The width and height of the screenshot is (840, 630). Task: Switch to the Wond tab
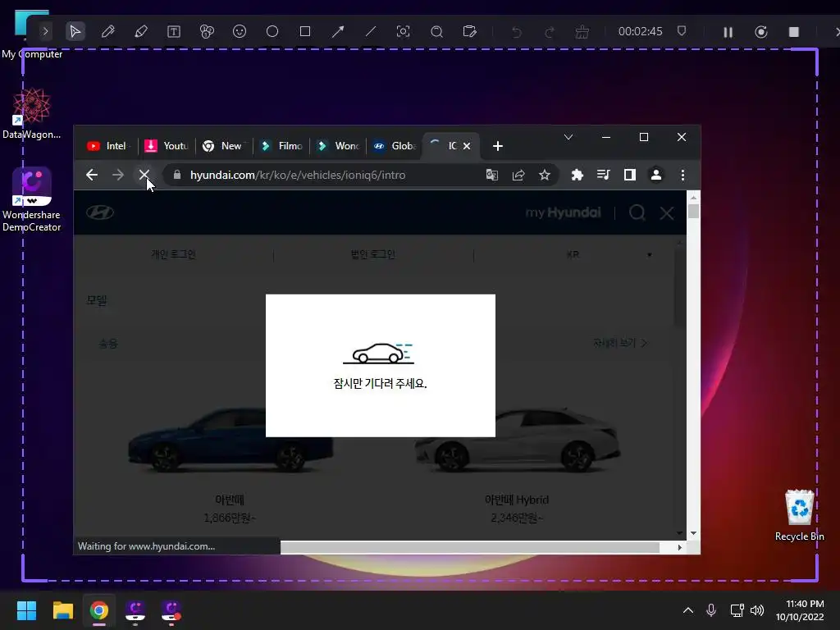pyautogui.click(x=339, y=146)
